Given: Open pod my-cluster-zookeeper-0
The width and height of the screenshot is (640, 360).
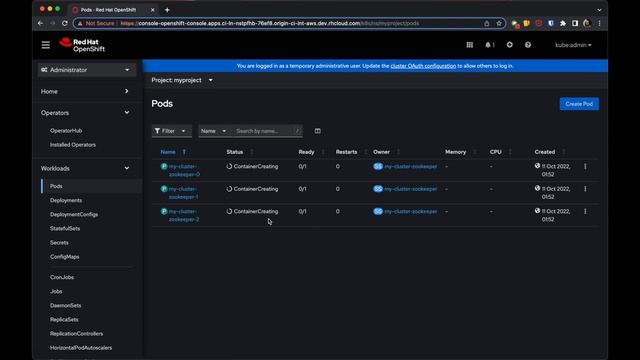Looking at the screenshot, I should 184,170.
